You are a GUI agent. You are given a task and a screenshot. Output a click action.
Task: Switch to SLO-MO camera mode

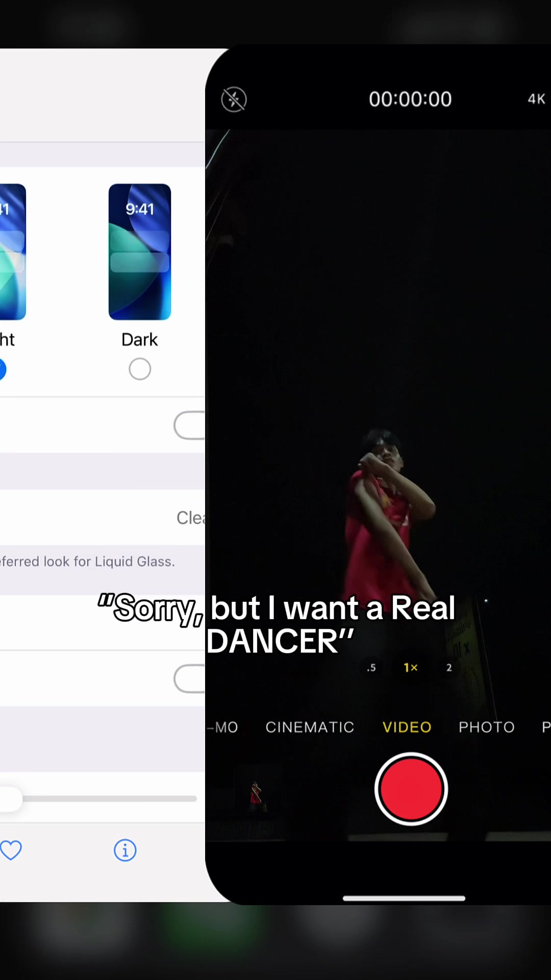point(222,727)
